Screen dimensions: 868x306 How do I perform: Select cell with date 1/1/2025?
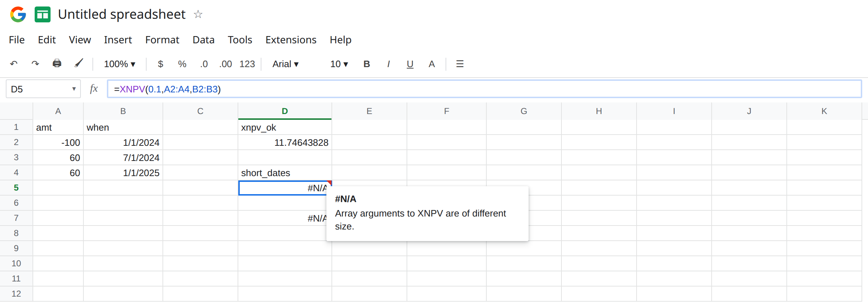pos(123,173)
